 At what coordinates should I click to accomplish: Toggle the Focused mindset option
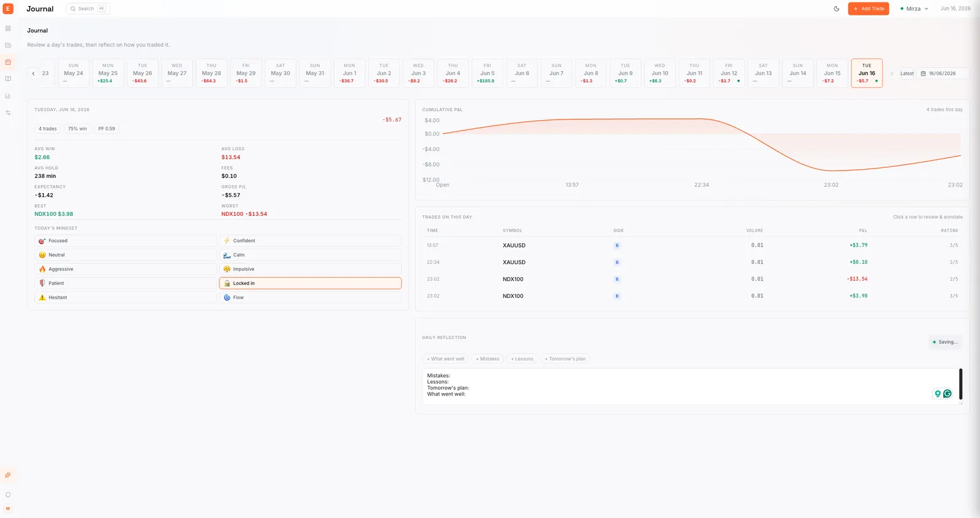pos(126,241)
